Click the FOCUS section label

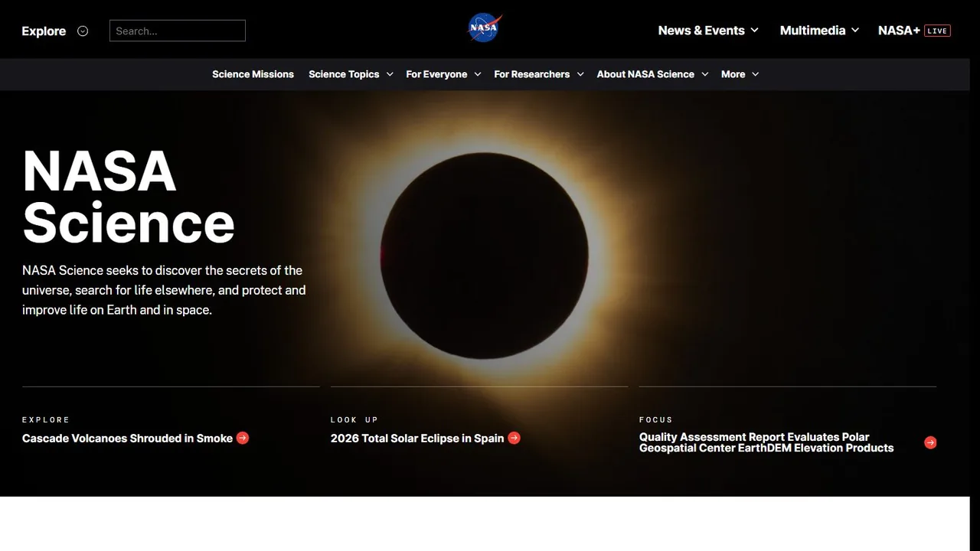pyautogui.click(x=656, y=419)
